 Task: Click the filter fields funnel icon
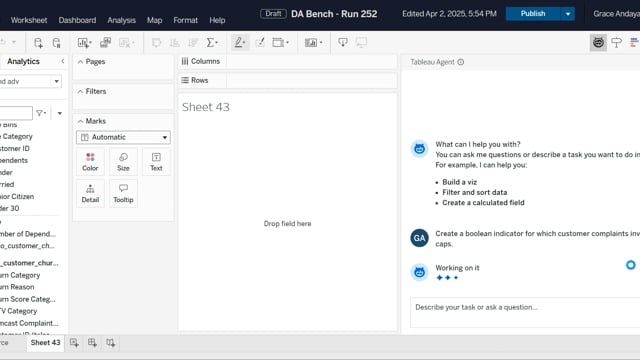[x=40, y=113]
